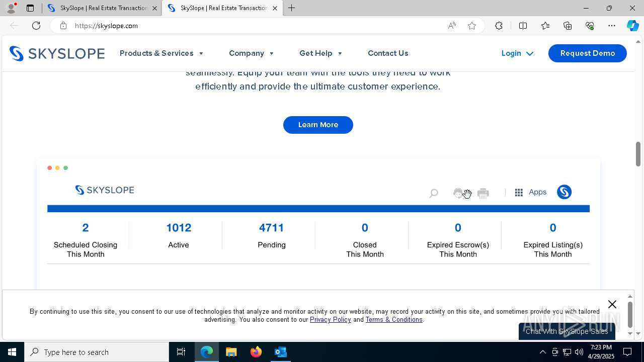Click the SkySlope logo in the navigation bar

pyautogui.click(x=57, y=53)
